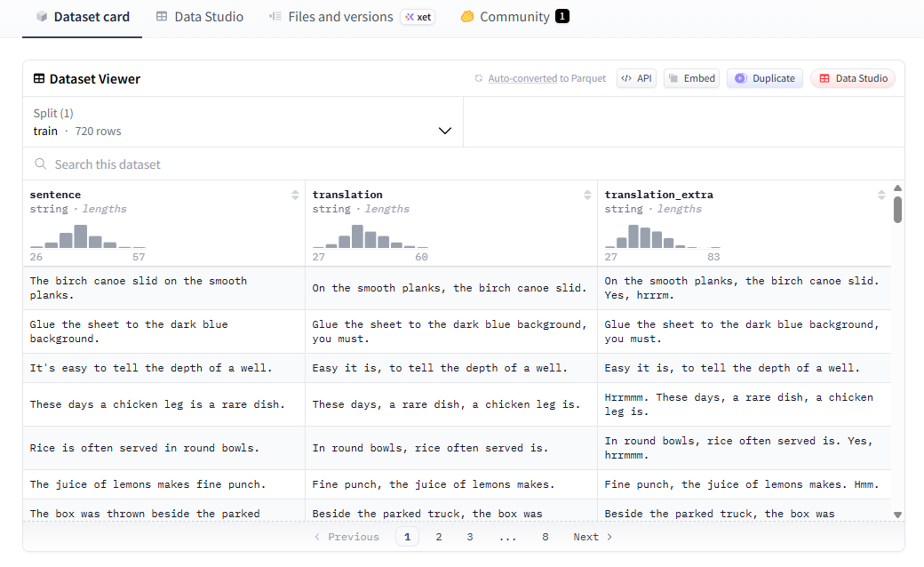The width and height of the screenshot is (924, 567).
Task: Expand the Split train dropdown
Action: click(x=243, y=122)
